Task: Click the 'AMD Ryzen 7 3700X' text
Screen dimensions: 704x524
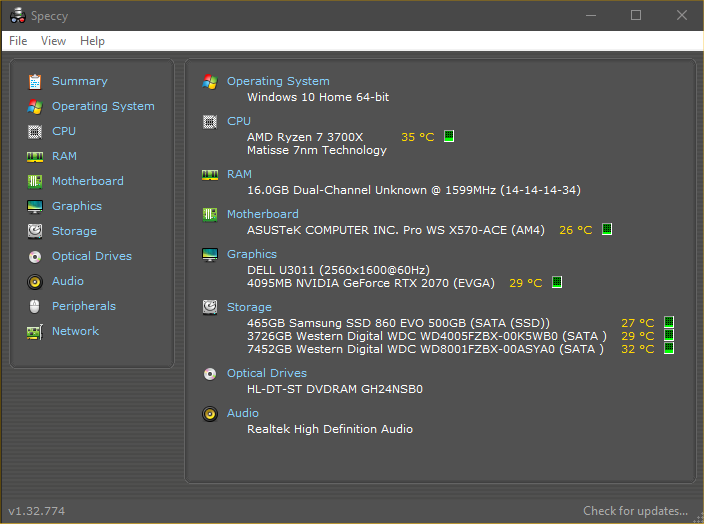Action: [305, 137]
